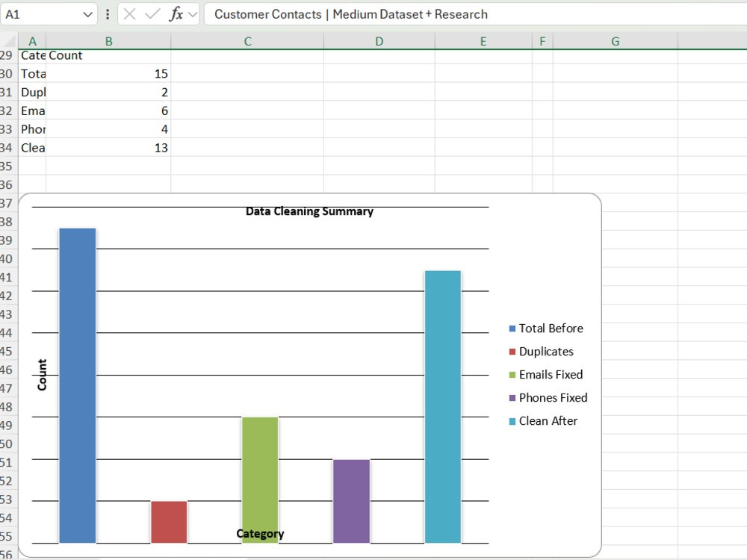The height and width of the screenshot is (560, 747).
Task: Click the truncated Phor cell in column A
Action: pos(32,129)
